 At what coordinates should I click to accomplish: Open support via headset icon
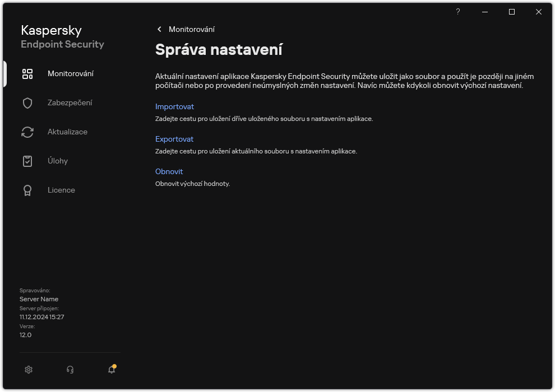point(70,370)
